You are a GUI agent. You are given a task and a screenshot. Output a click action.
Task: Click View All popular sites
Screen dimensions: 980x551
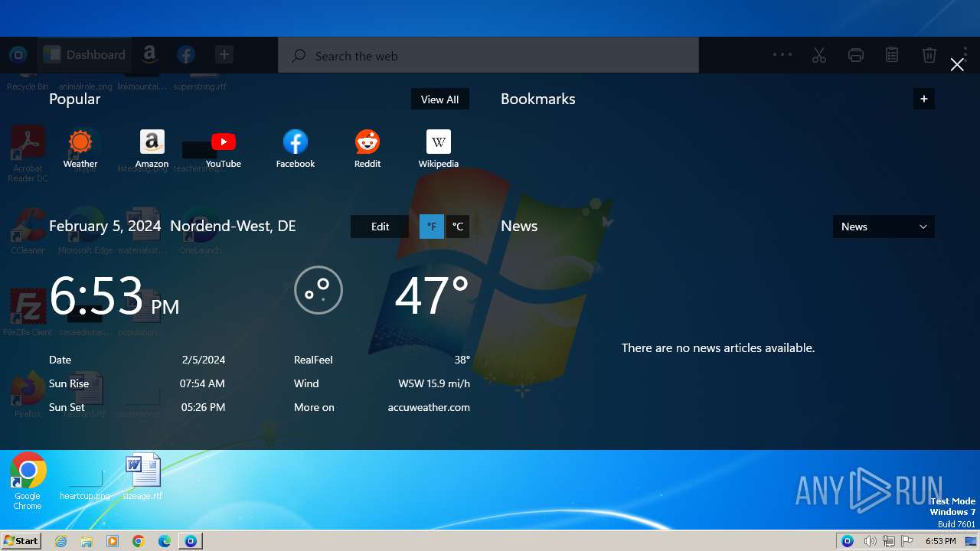coord(439,99)
